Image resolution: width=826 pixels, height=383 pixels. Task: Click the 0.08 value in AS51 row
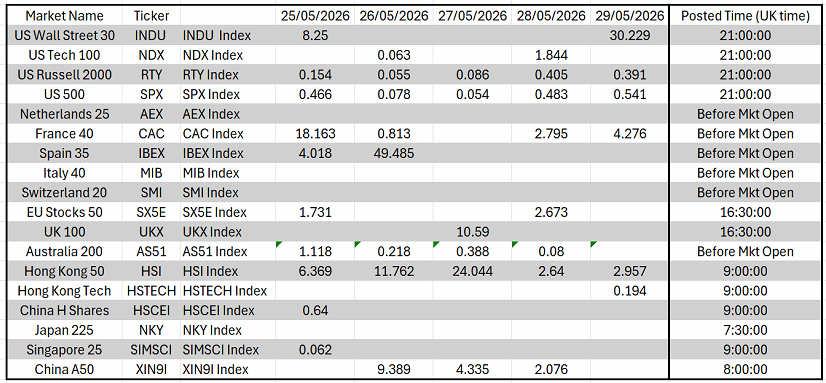coord(551,251)
